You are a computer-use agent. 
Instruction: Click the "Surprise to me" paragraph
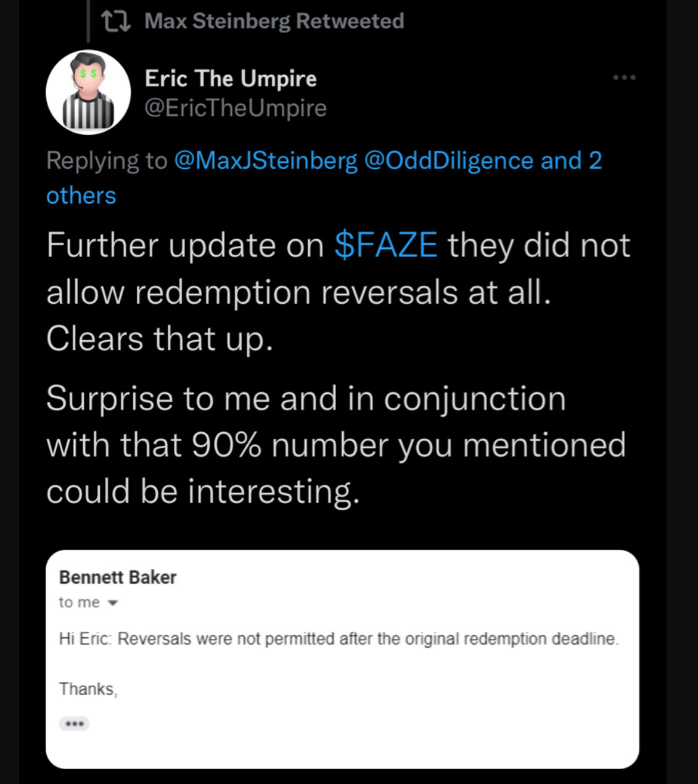[336, 445]
